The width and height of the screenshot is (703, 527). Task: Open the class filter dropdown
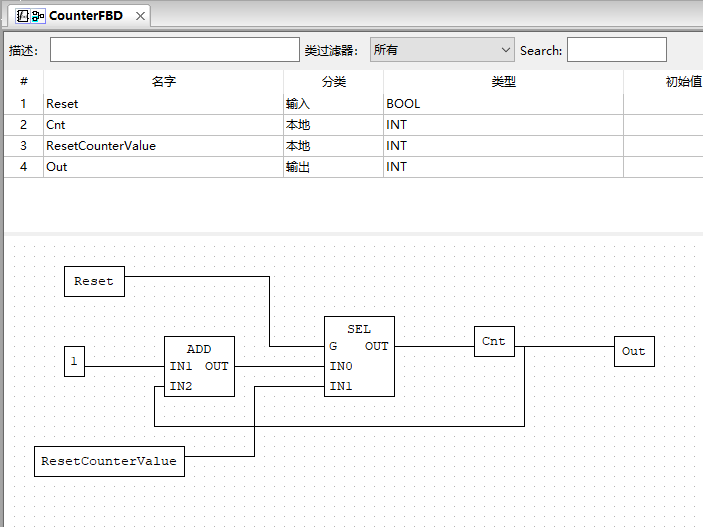(x=441, y=50)
